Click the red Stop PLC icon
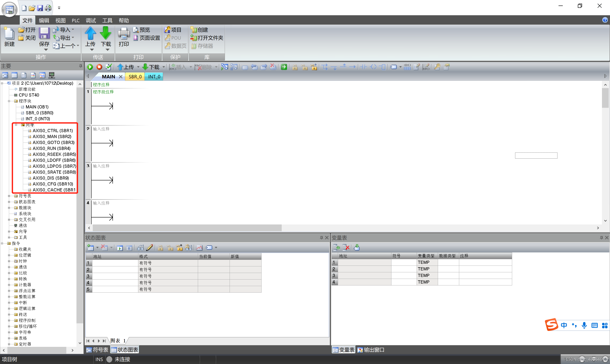The image size is (610, 364). 99,67
